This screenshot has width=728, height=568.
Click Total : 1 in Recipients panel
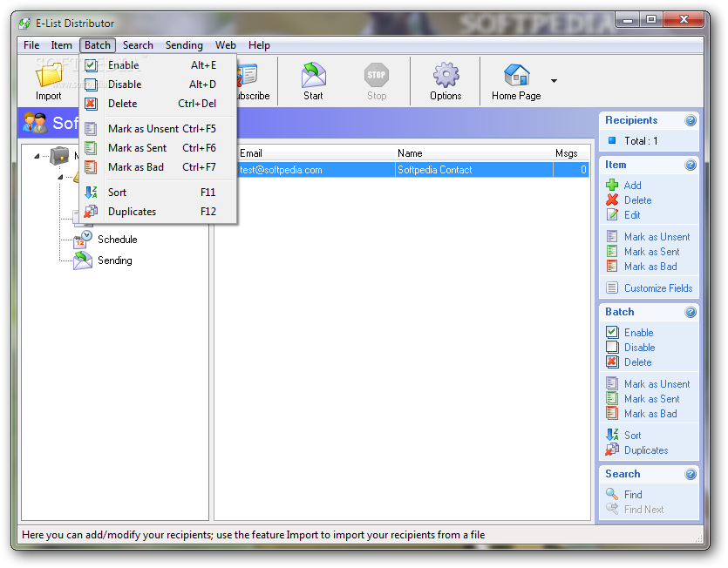click(x=641, y=141)
